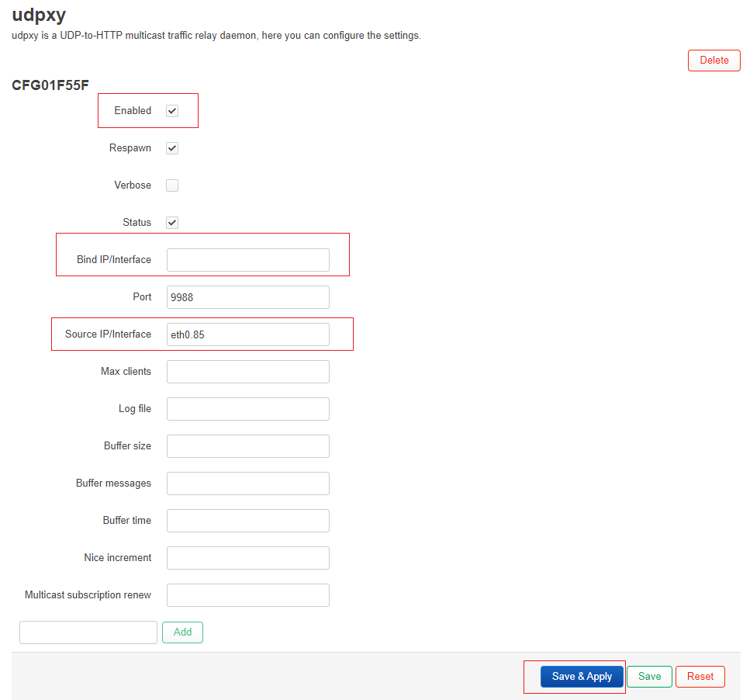Click the udpxy page heading
This screenshot has height=700, width=743.
pyautogui.click(x=39, y=15)
